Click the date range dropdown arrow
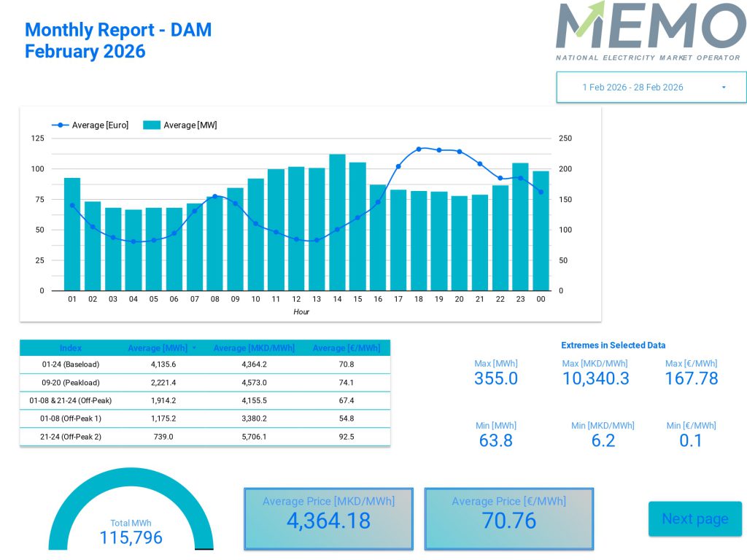747x560 pixels. (x=724, y=87)
